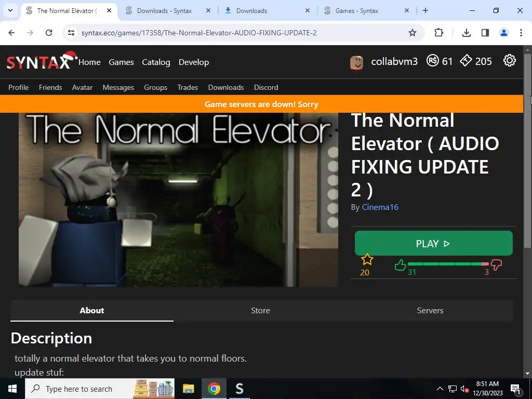Open the Servers tab
Viewport: 532px width, 399px height.
(x=430, y=311)
